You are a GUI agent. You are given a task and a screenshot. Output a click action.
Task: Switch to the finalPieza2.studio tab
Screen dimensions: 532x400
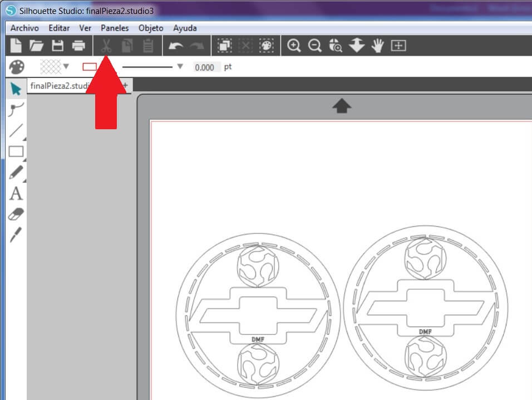point(60,86)
